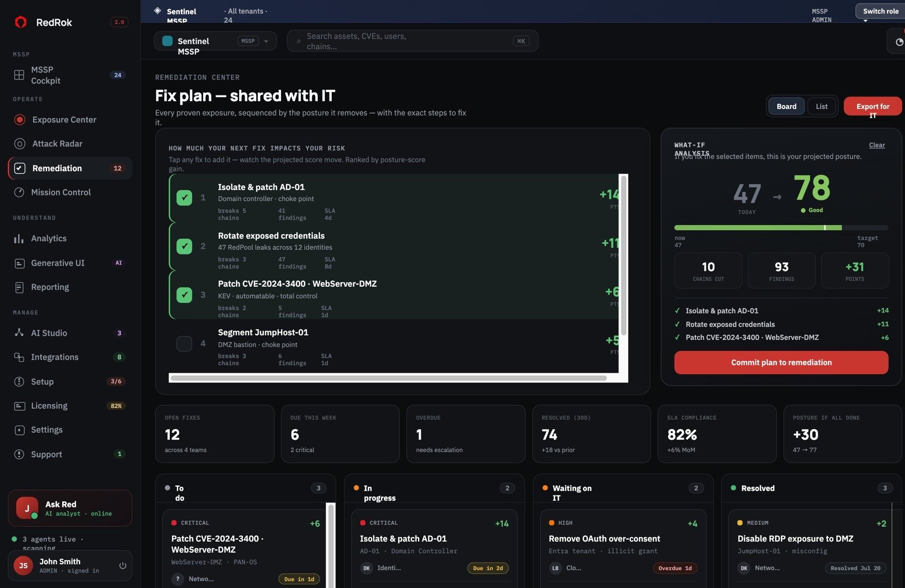Uncheck Rotate exposed credentials fix
The width and height of the screenshot is (905, 588).
point(184,246)
